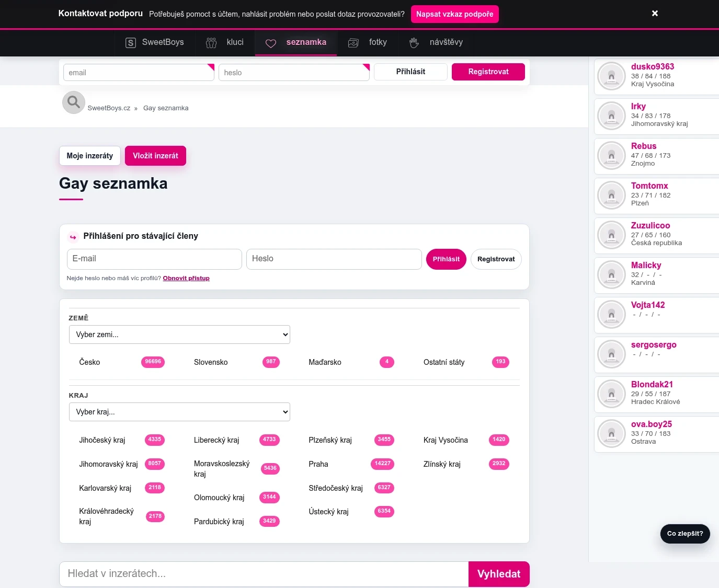Select Ústecký kraj region link
This screenshot has width=719, height=588.
[x=328, y=512]
